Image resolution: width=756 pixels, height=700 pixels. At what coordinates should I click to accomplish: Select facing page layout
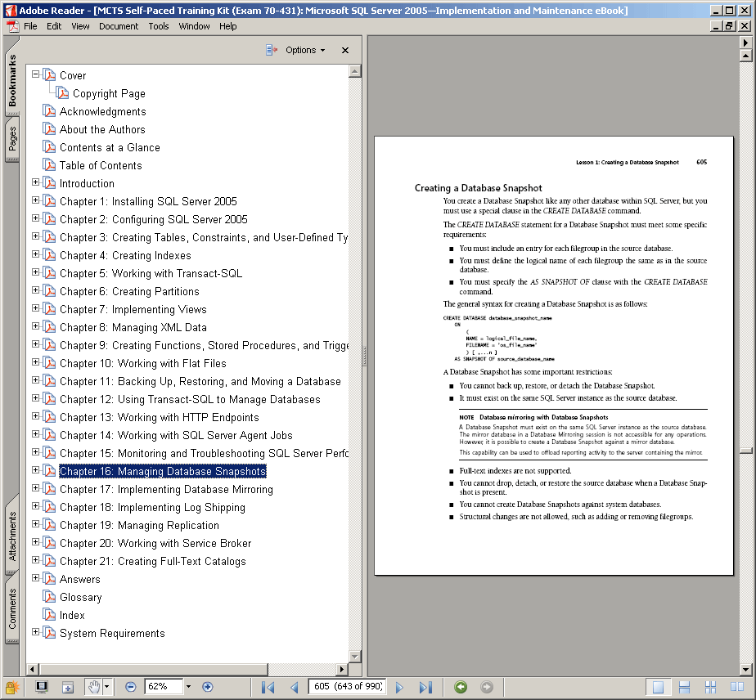tap(736, 687)
